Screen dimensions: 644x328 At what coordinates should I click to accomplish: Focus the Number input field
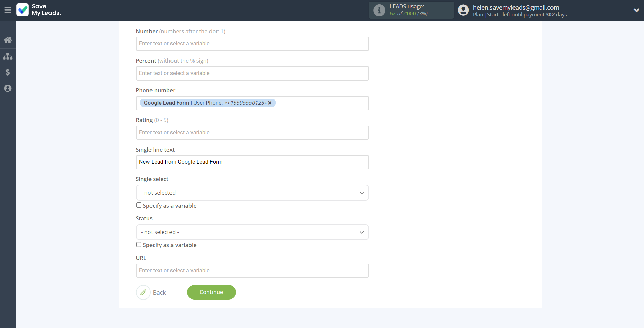point(252,44)
